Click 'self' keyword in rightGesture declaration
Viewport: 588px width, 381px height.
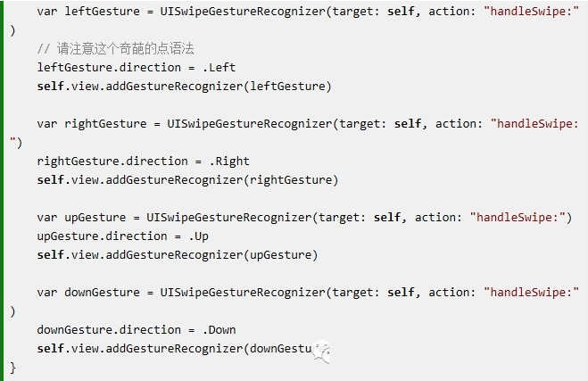pyautogui.click(x=407, y=124)
